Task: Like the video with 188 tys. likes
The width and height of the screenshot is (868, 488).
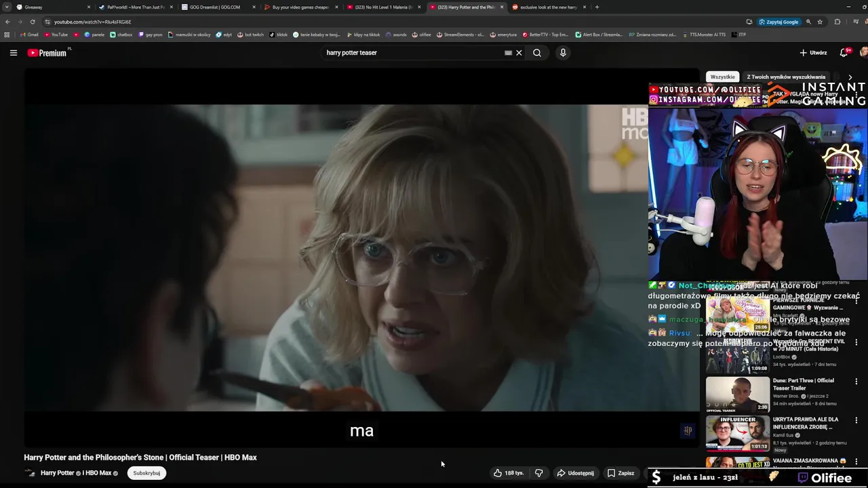Action: point(509,473)
